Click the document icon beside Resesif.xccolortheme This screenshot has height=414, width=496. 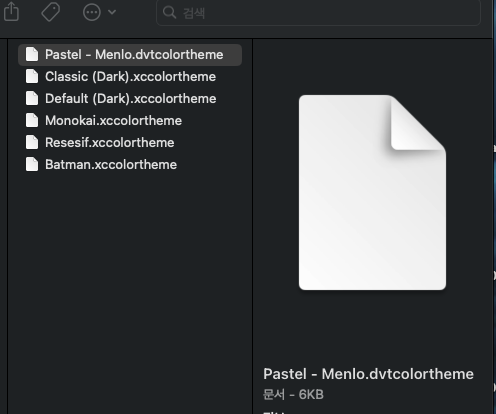pos(32,142)
